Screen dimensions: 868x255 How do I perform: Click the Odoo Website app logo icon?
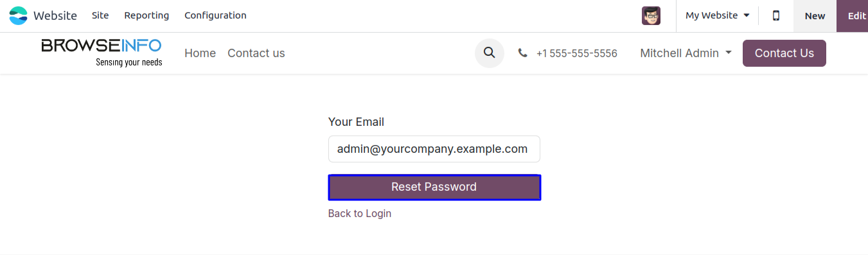pos(19,15)
